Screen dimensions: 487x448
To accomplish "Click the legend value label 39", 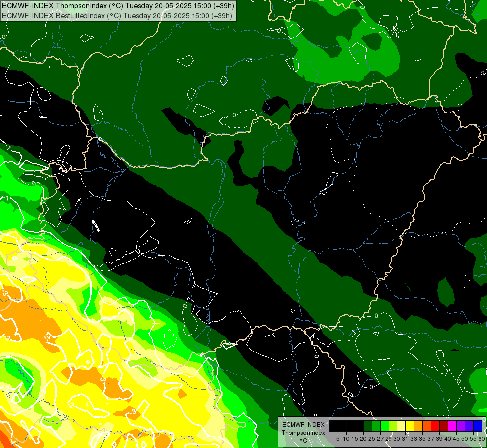I will point(439,439).
